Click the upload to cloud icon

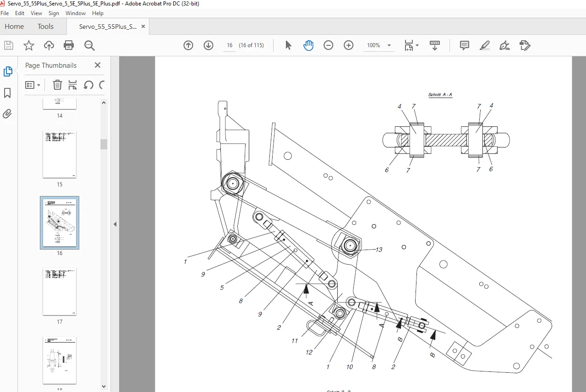click(49, 45)
